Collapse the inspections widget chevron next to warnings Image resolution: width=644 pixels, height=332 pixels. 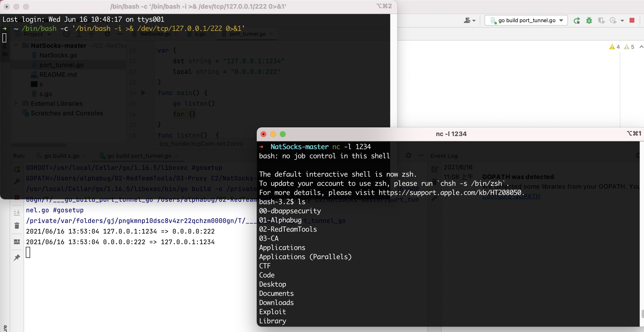pyautogui.click(x=641, y=47)
